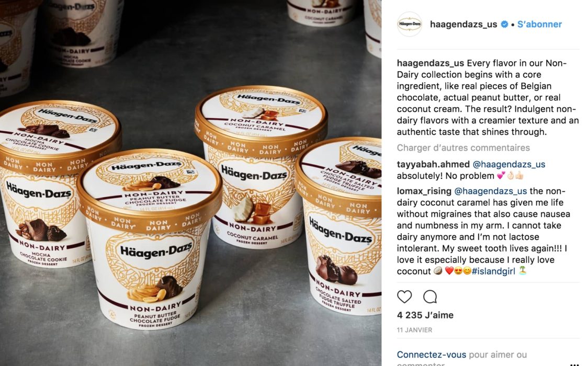The width and height of the screenshot is (588, 366).
Task: Click the heart like icon
Action: [404, 296]
